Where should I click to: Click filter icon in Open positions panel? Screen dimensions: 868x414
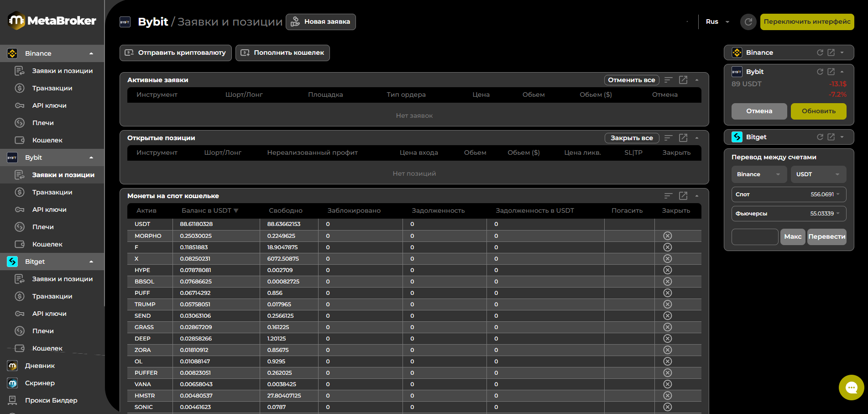669,138
